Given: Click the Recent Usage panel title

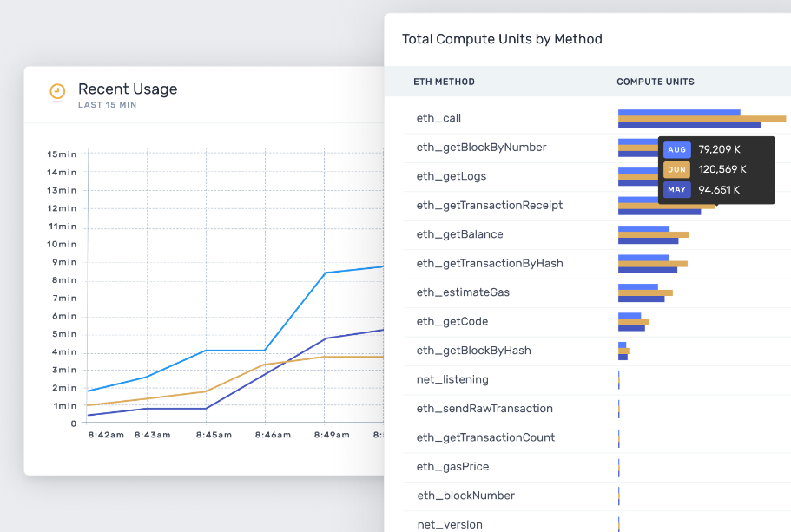Looking at the screenshot, I should coord(128,89).
